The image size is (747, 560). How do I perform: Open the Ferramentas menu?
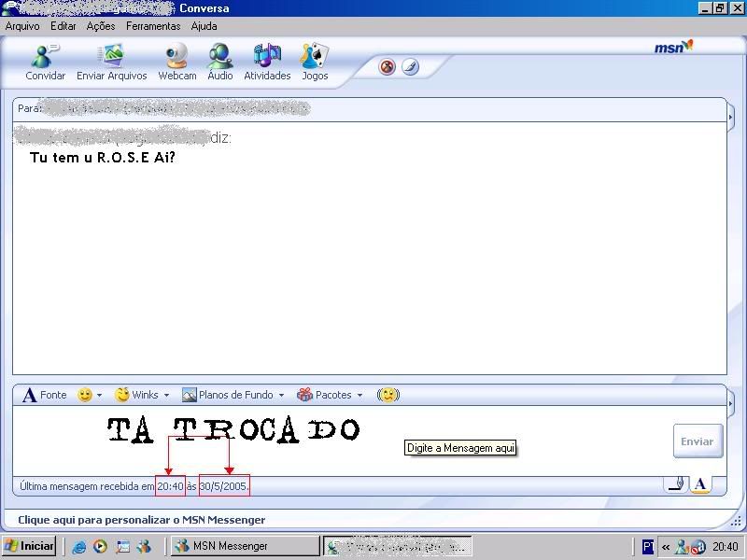[153, 26]
